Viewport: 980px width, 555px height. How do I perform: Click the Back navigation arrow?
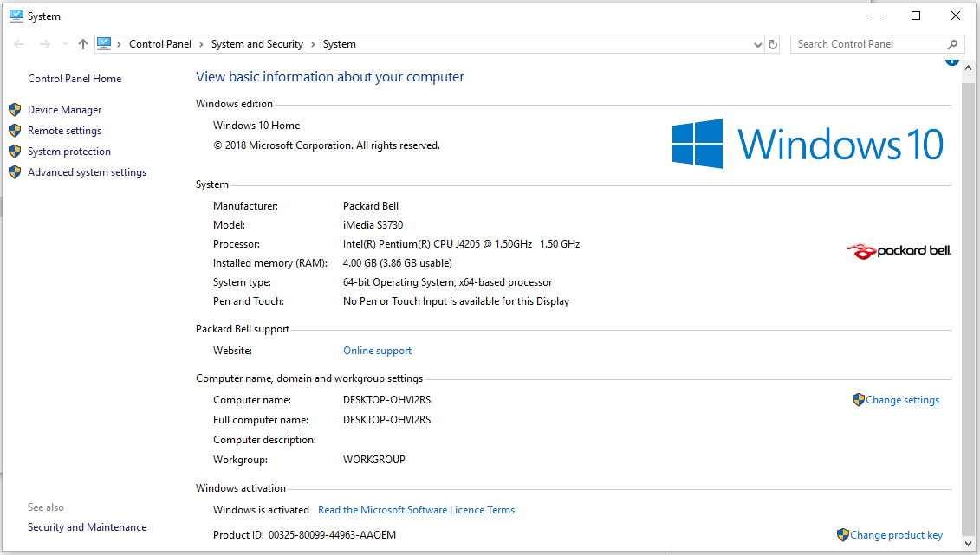19,44
